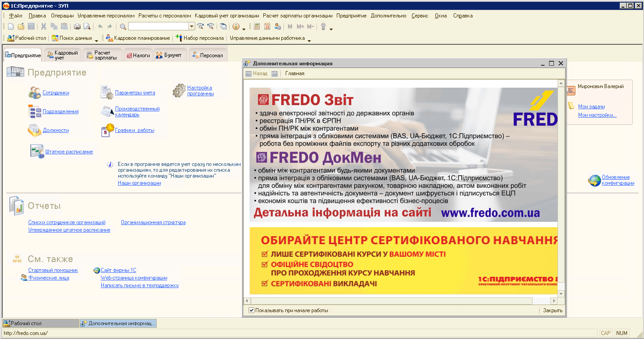
Task: Open the Должности link
Action: click(x=56, y=130)
